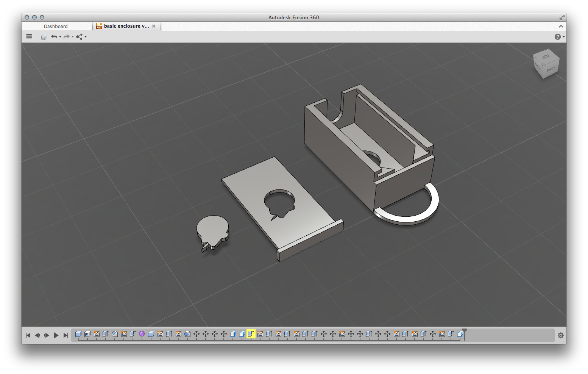Toggle full screen with the top-right arrows icon
This screenshot has width=588, height=374.
click(x=562, y=17)
